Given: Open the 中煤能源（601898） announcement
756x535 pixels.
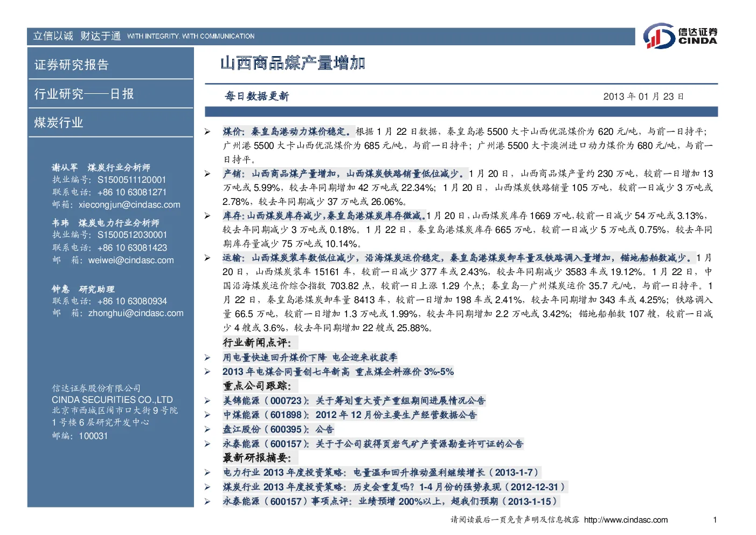Looking at the screenshot, I should [x=350, y=415].
